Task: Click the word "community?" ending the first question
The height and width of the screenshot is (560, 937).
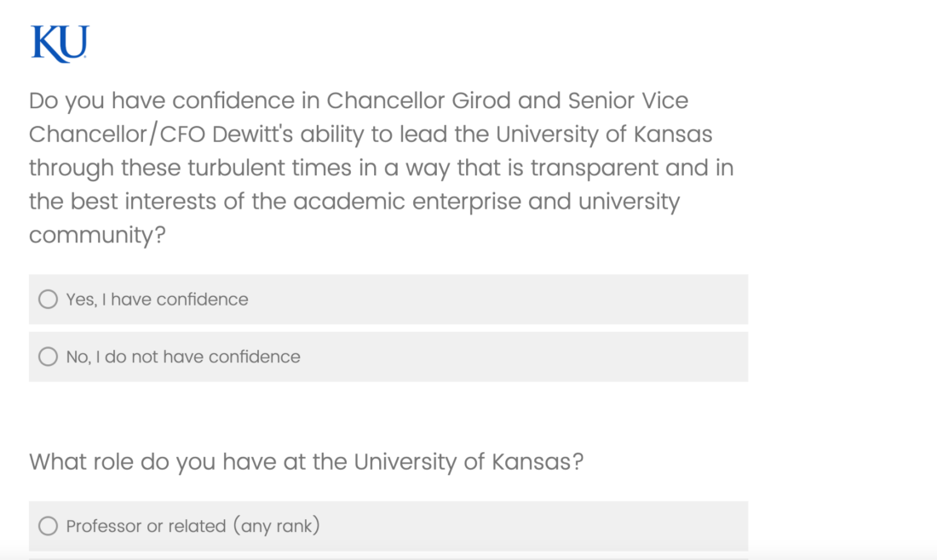Action: click(x=96, y=236)
